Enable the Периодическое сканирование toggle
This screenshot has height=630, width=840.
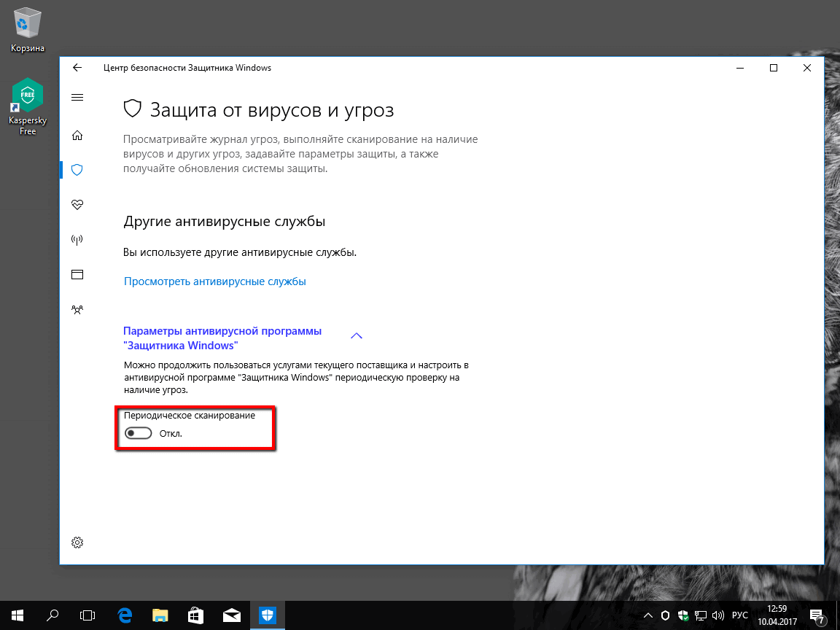point(139,433)
